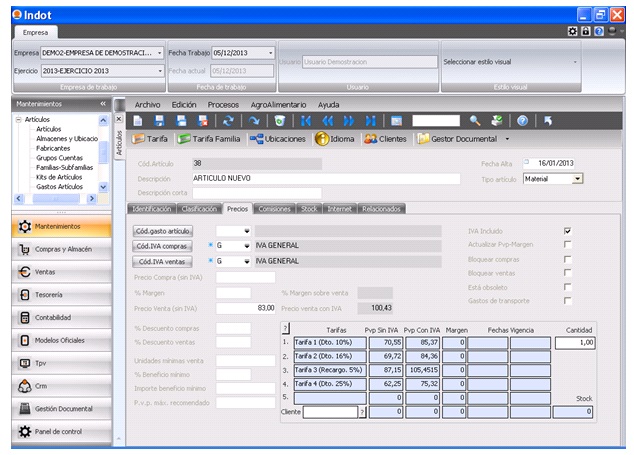Click the magnifying glass search icon
Viewport: 634px width, 455px height.
tap(474, 120)
